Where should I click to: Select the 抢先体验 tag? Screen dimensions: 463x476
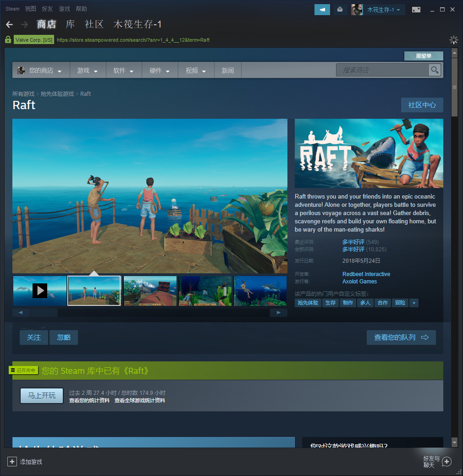pos(308,303)
